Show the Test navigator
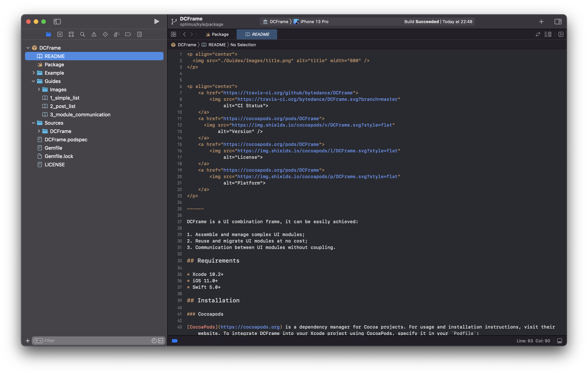The height and width of the screenshot is (374, 588). (x=105, y=34)
